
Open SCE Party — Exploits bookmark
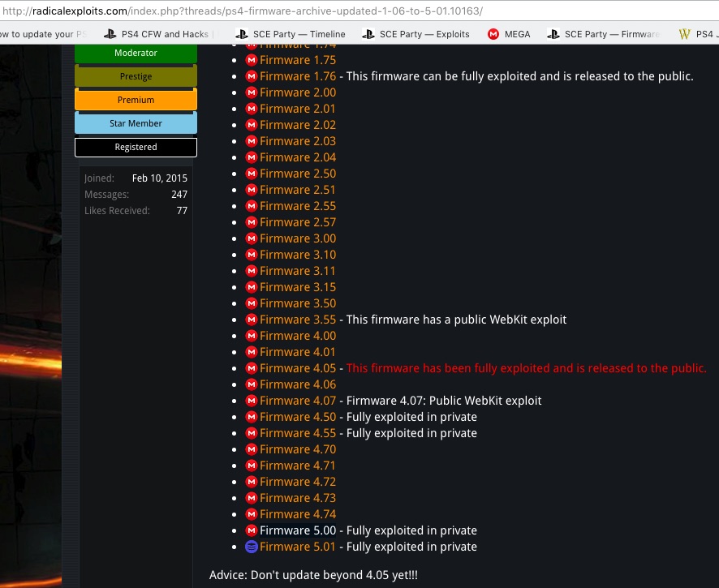415,34
